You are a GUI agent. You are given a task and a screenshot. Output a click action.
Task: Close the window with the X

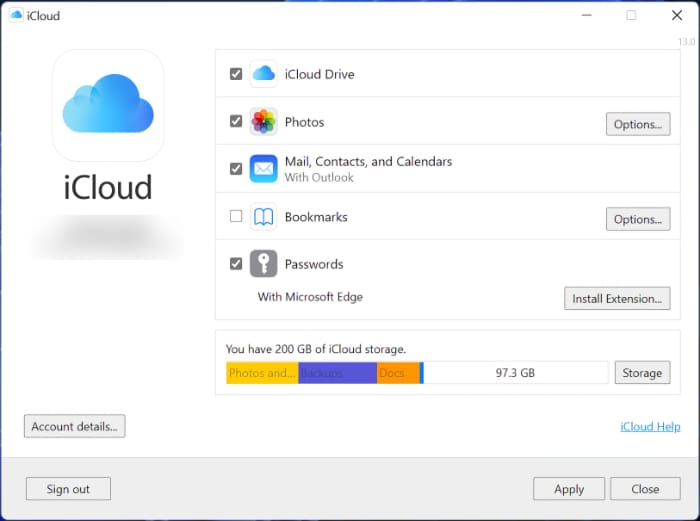point(677,15)
